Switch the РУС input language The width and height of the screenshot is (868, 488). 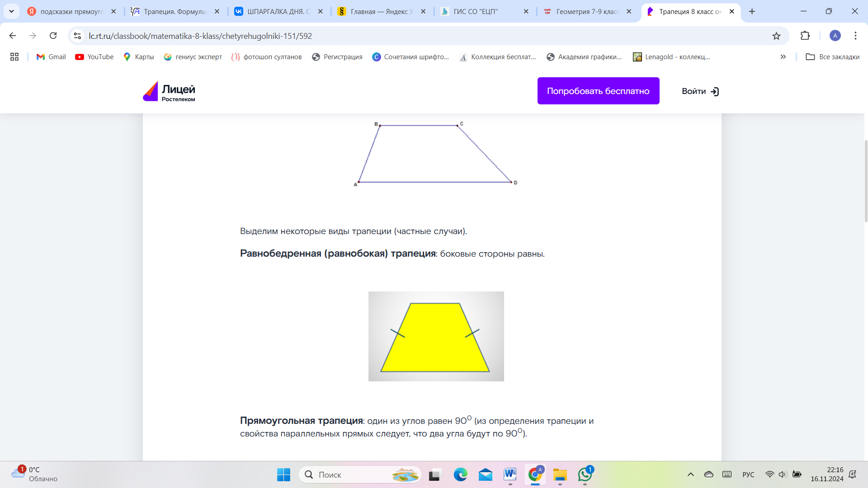(748, 474)
